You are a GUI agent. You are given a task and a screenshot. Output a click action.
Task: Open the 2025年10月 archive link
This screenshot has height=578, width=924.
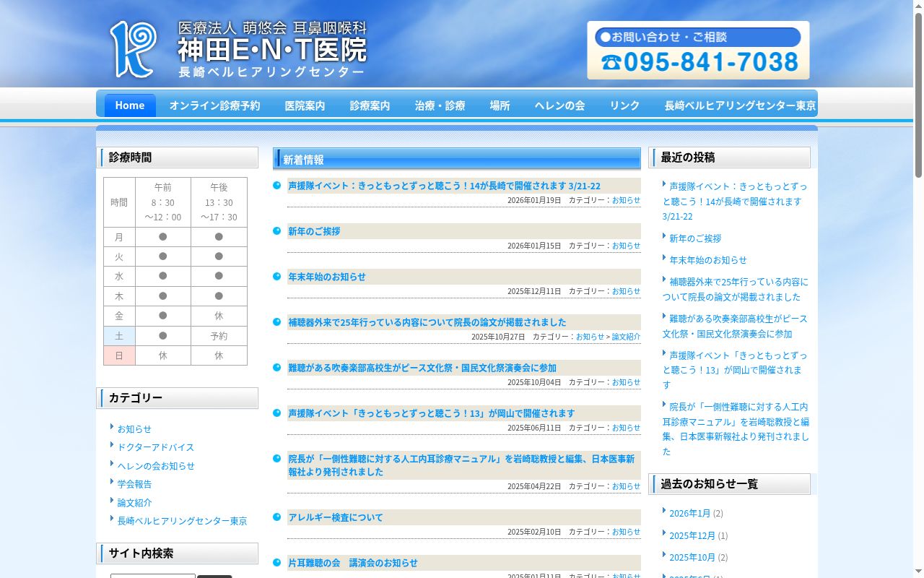(692, 558)
